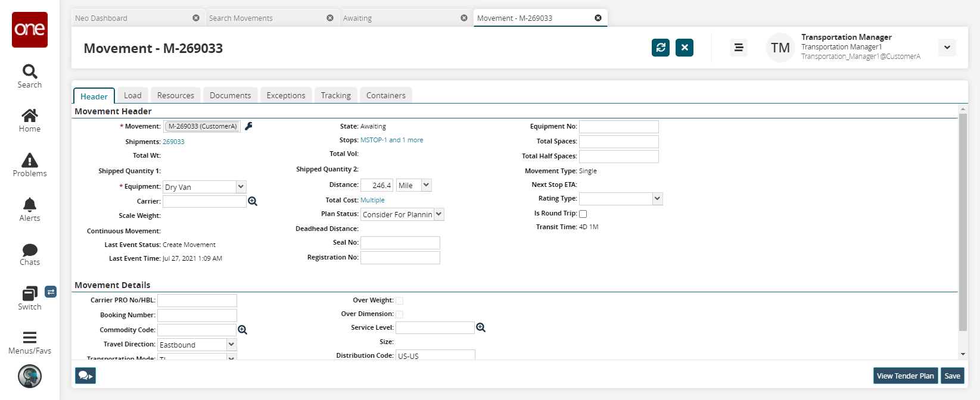Screen dimensions: 980x400
Task: Toggle the Over Dimension checkbox
Action: [x=400, y=314]
